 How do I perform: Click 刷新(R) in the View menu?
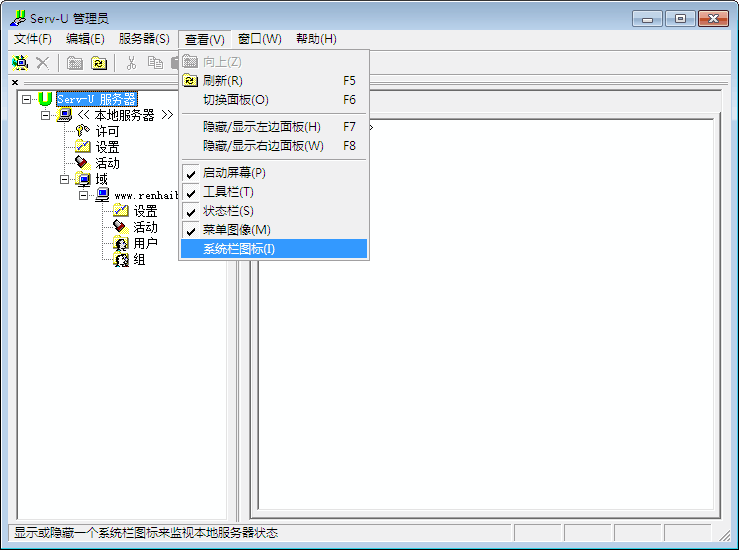point(222,80)
